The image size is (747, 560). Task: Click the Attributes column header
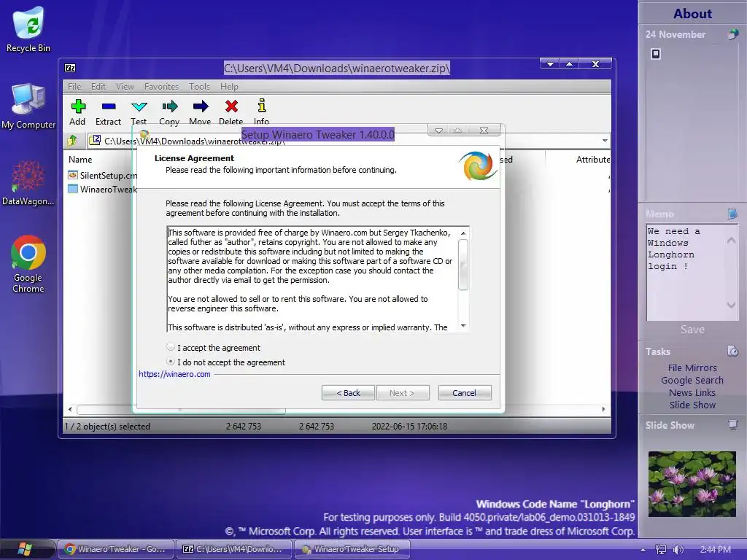(x=592, y=160)
